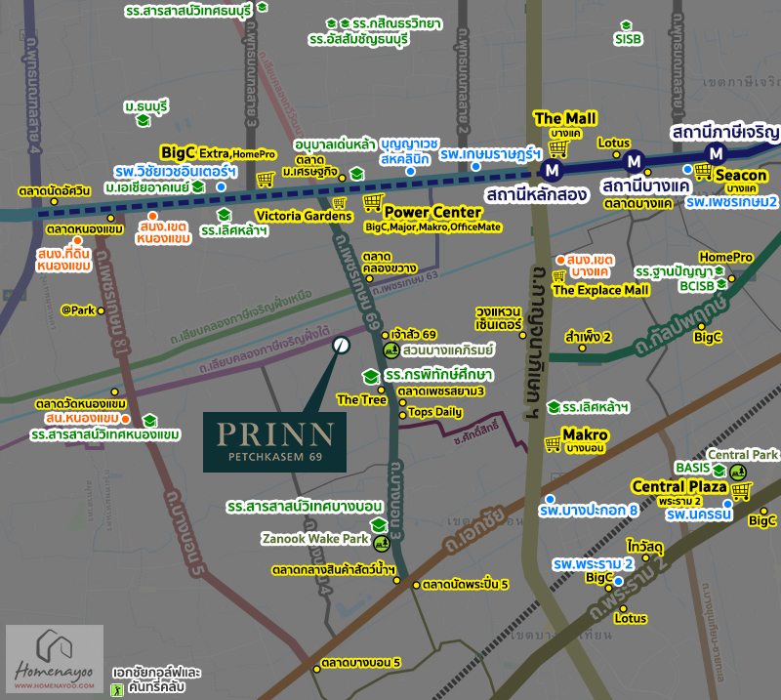Click the 'The Mall' label
The width and height of the screenshot is (781, 700).
565,118
